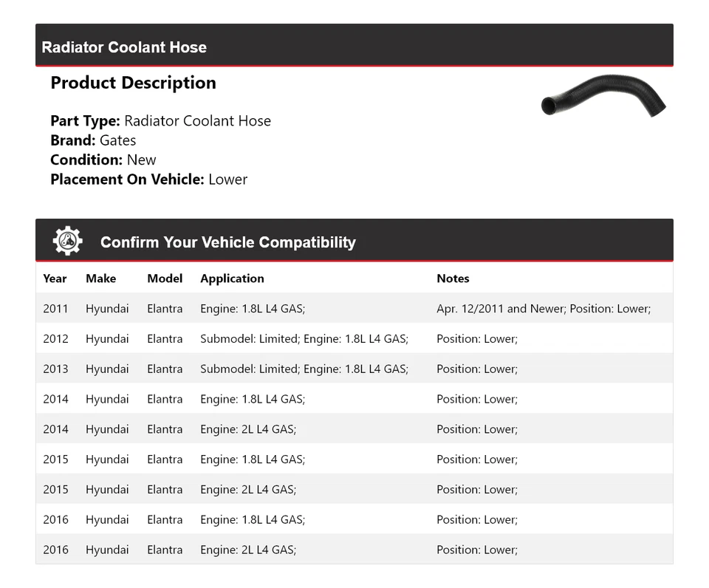
Task: Click the radiator hose product image
Action: [603, 97]
